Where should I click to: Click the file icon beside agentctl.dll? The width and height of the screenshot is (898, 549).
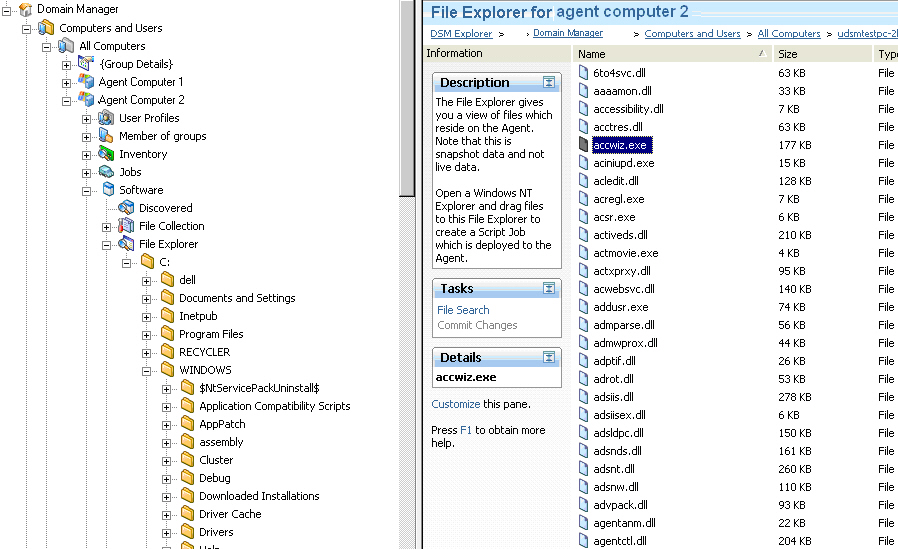click(584, 540)
